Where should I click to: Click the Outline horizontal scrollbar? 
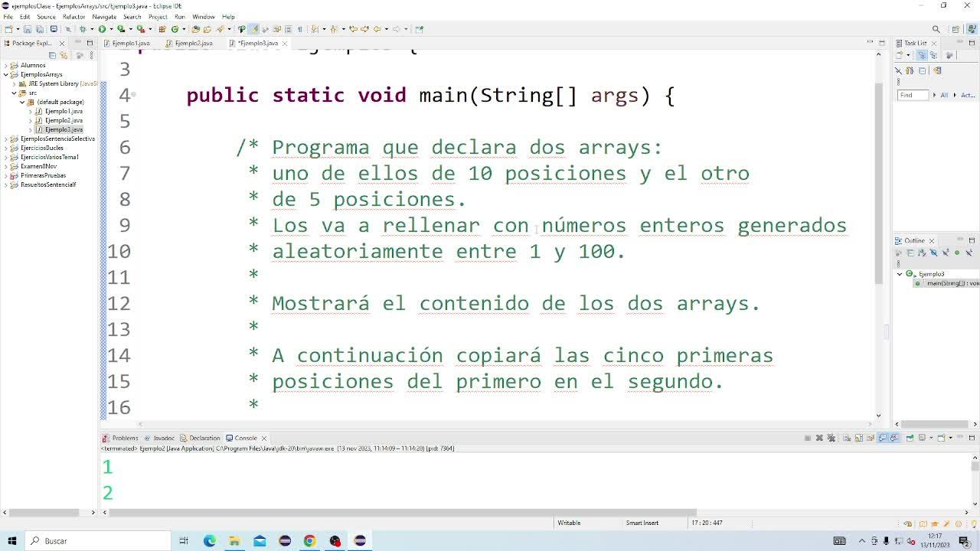pos(934,424)
